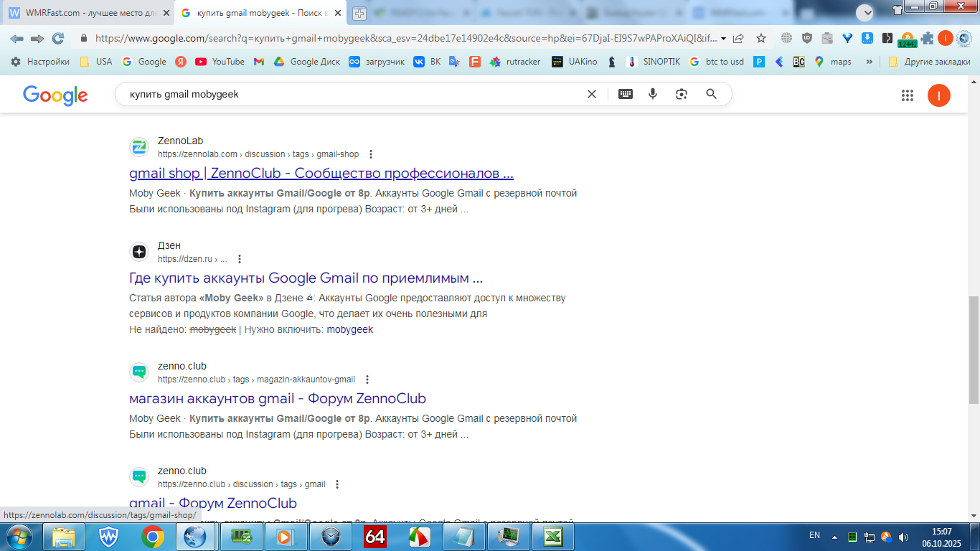Clear the search query with the X icon
This screenshot has height=551, width=980.
point(592,94)
